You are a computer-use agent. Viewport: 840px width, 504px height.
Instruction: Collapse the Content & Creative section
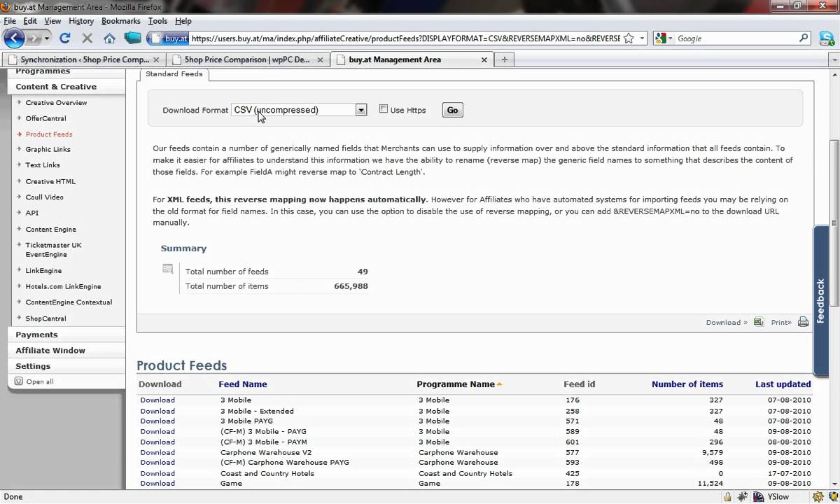(56, 87)
